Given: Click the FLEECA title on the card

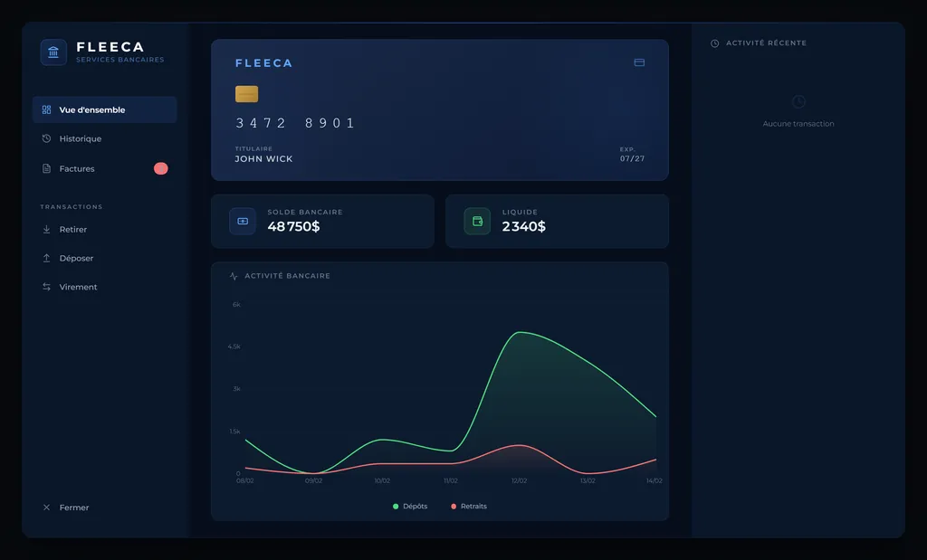Looking at the screenshot, I should [263, 63].
